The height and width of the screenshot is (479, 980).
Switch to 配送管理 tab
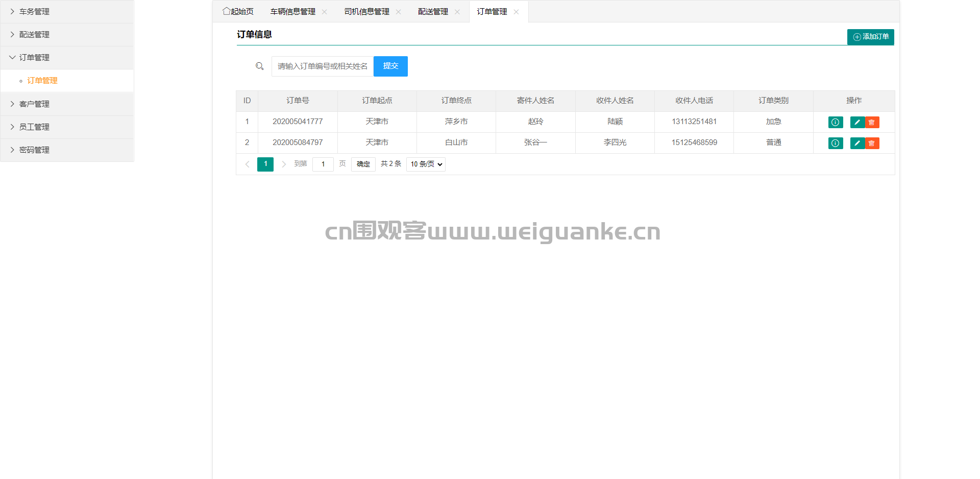click(x=433, y=12)
